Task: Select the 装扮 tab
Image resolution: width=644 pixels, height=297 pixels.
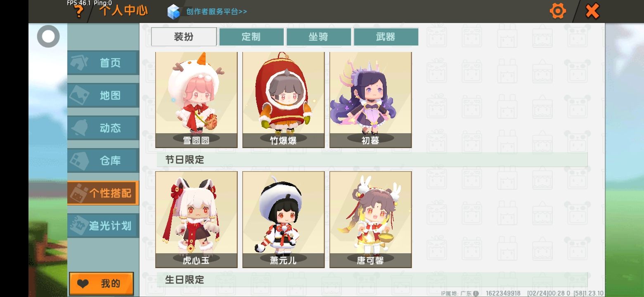Action: click(184, 37)
